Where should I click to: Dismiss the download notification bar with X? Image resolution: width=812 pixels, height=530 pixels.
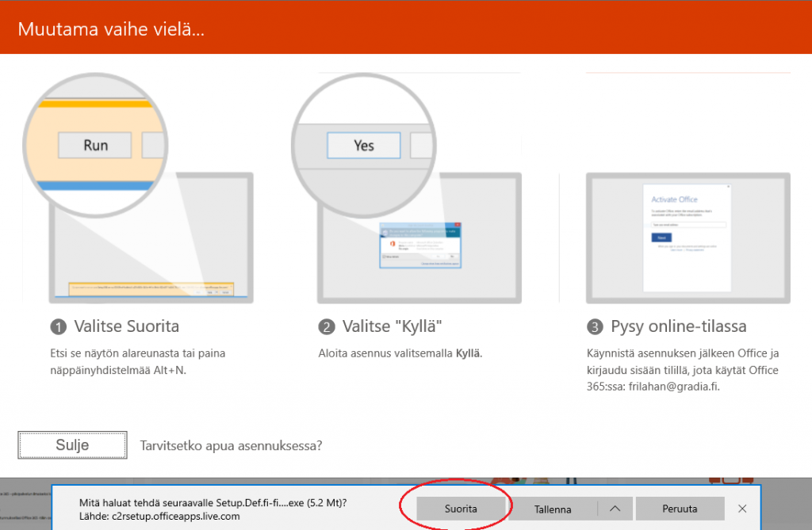click(x=742, y=509)
